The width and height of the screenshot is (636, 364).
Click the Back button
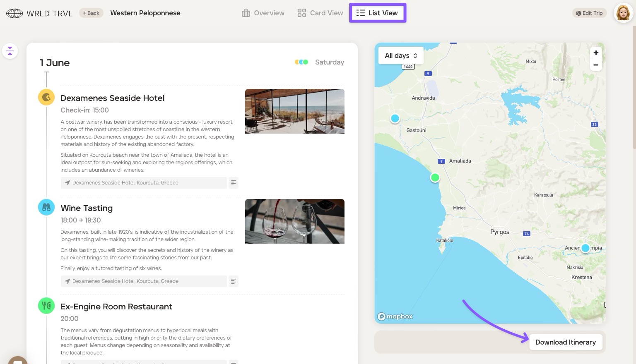point(91,13)
